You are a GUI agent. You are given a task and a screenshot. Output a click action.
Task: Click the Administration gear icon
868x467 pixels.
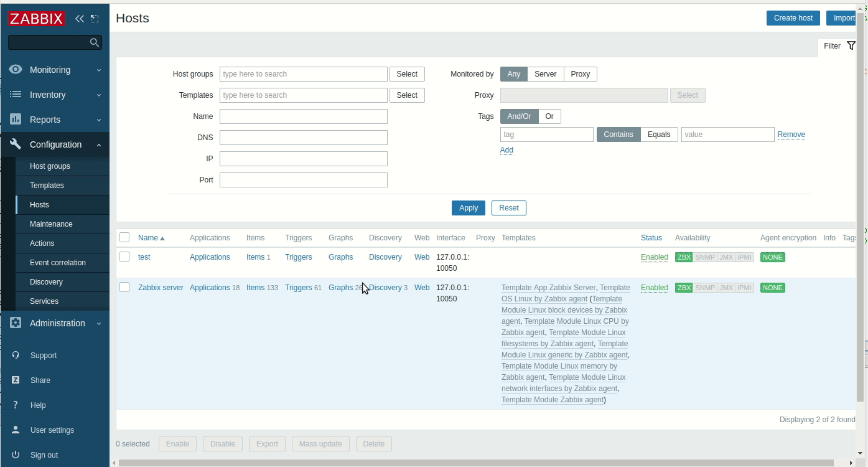16,323
